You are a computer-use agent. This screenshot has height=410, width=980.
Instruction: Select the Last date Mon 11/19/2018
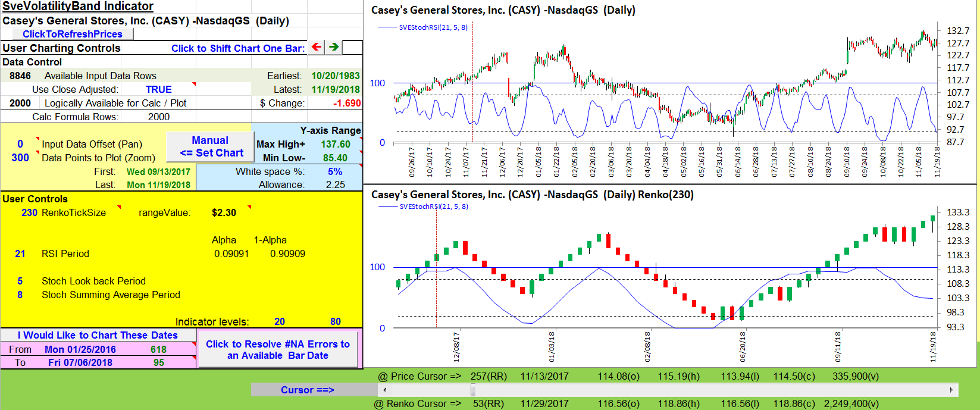(158, 184)
